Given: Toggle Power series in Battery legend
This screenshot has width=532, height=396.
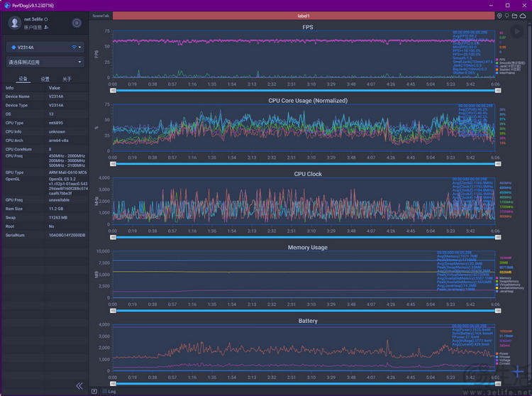Looking at the screenshot, I should [501, 353].
